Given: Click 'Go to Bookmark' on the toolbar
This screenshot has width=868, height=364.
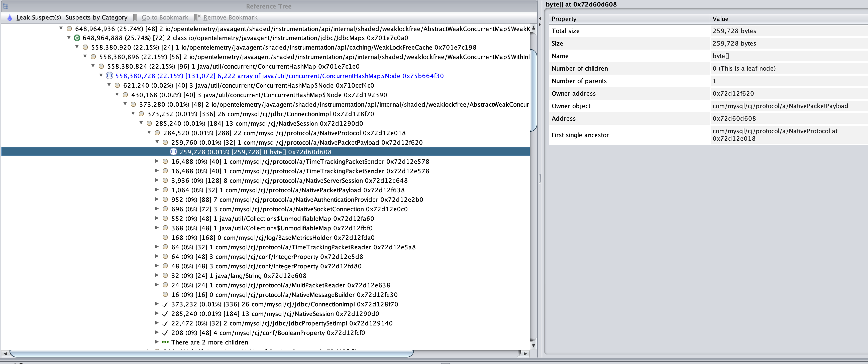Looking at the screenshot, I should [165, 17].
